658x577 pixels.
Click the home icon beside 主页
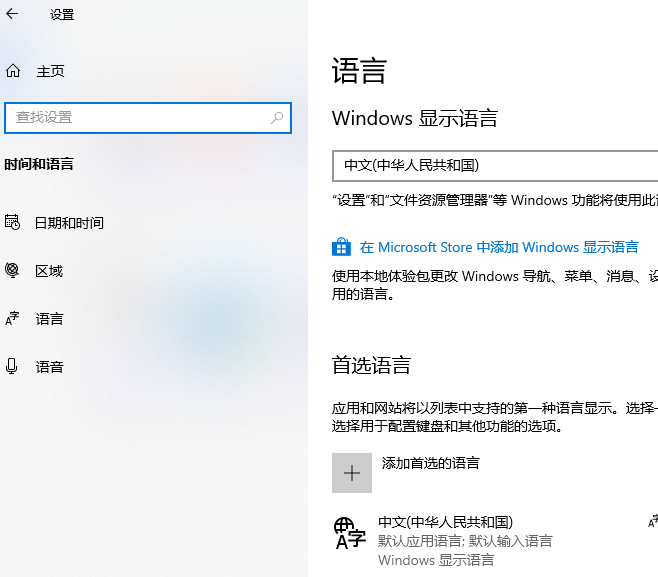13,70
